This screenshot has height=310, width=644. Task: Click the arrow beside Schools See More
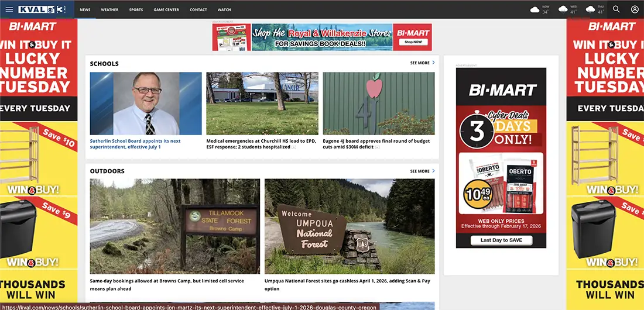click(433, 63)
